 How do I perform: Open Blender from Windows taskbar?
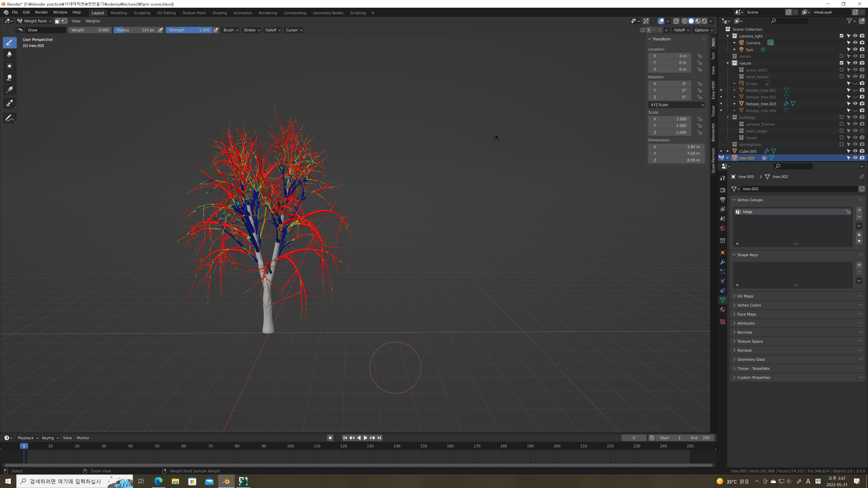point(226,481)
